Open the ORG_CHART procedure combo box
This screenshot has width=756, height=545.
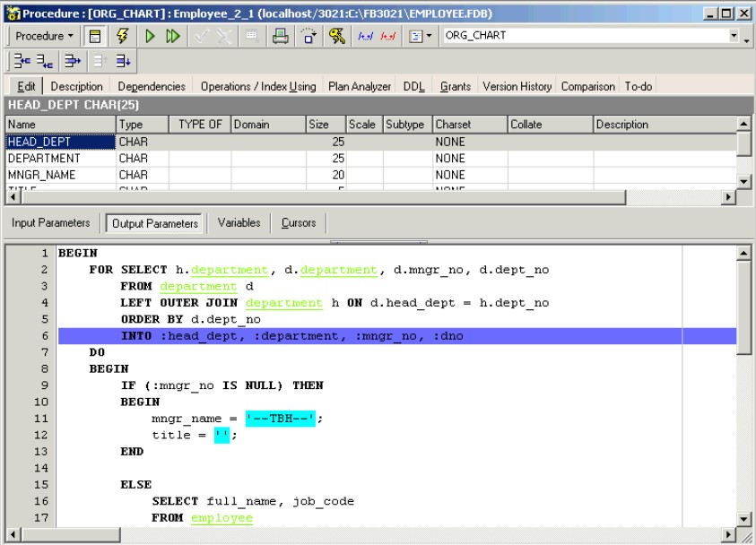click(591, 36)
